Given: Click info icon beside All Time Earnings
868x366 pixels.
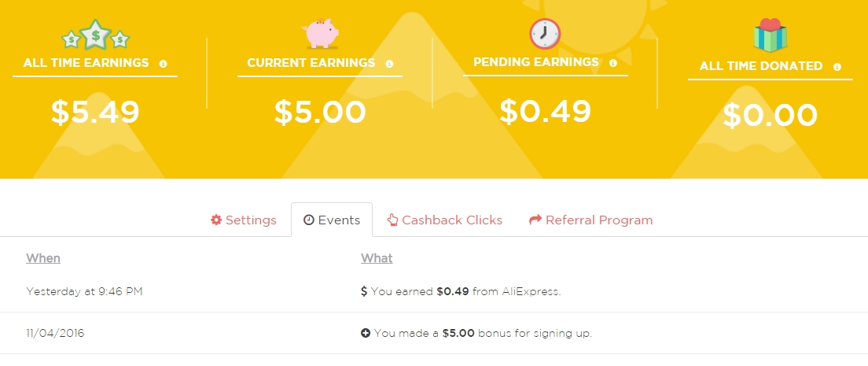Looking at the screenshot, I should 164,64.
